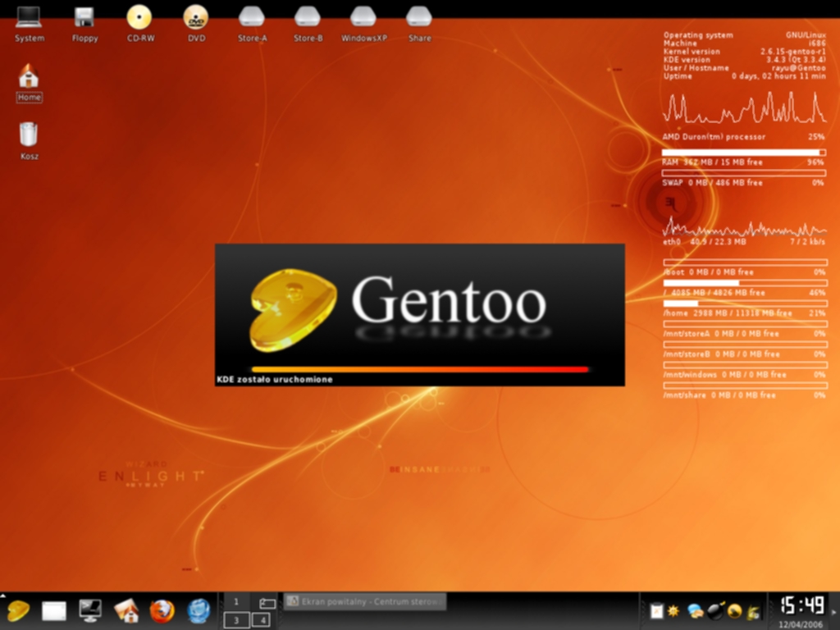Open the CD-RW drive icon
This screenshot has height=630, width=840.
tap(140, 24)
